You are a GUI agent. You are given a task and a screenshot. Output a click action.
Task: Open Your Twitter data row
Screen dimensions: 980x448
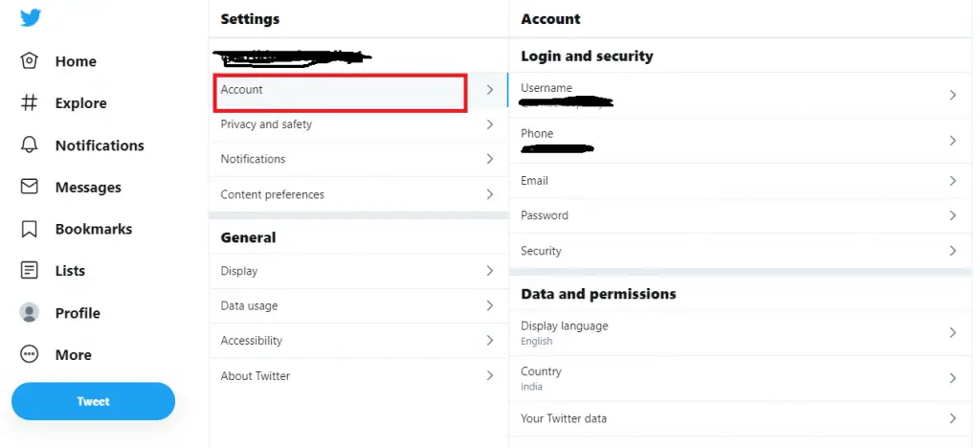point(741,418)
